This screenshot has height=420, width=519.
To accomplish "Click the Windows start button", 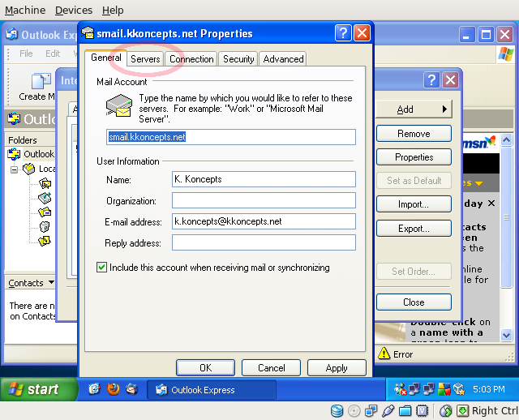I will tap(38, 389).
